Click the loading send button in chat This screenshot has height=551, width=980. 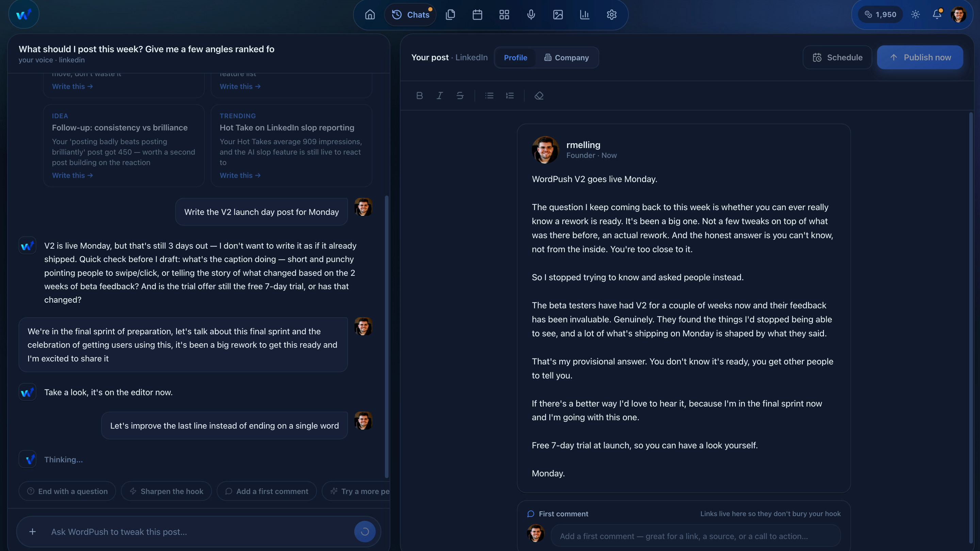coord(364,532)
